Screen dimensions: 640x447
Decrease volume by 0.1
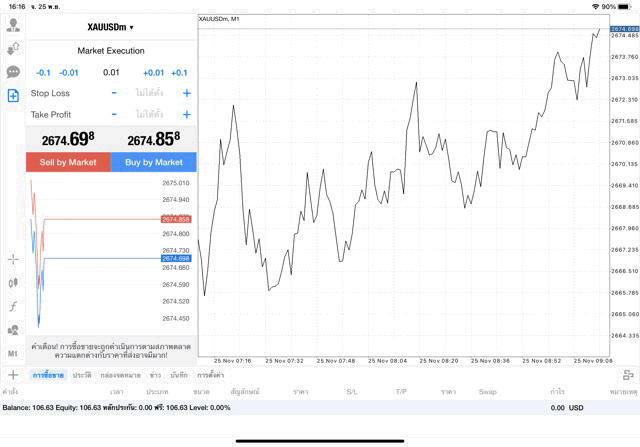tap(43, 72)
